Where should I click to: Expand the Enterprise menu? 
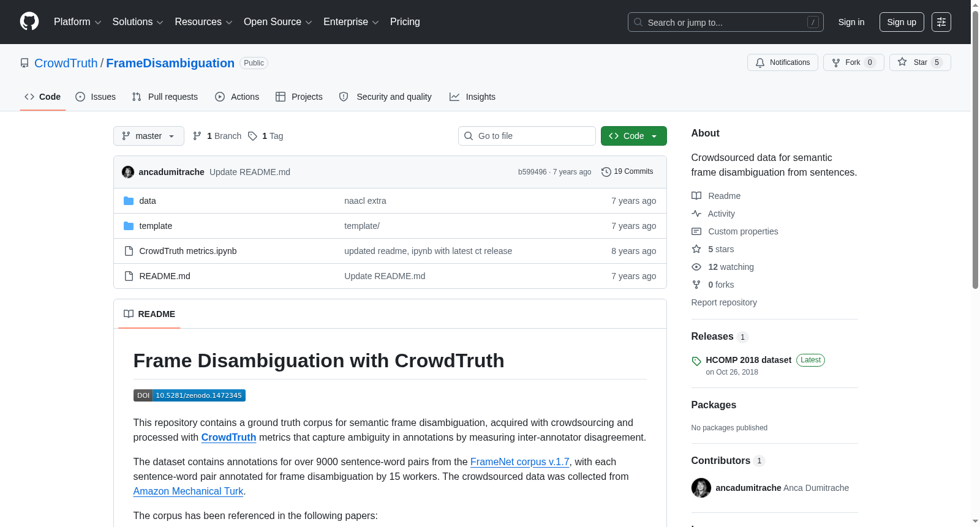(x=351, y=22)
